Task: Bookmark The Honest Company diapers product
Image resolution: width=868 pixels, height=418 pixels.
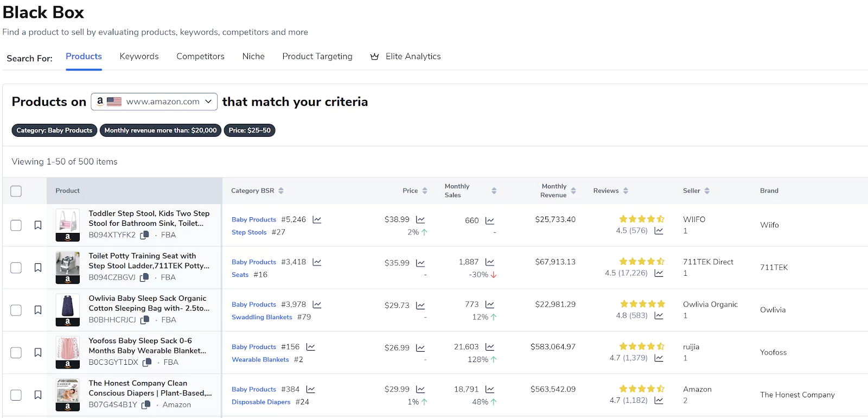Action: tap(38, 395)
